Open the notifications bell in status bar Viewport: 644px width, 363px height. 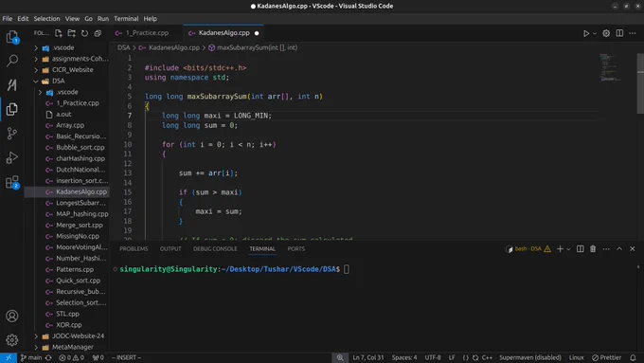633,357
